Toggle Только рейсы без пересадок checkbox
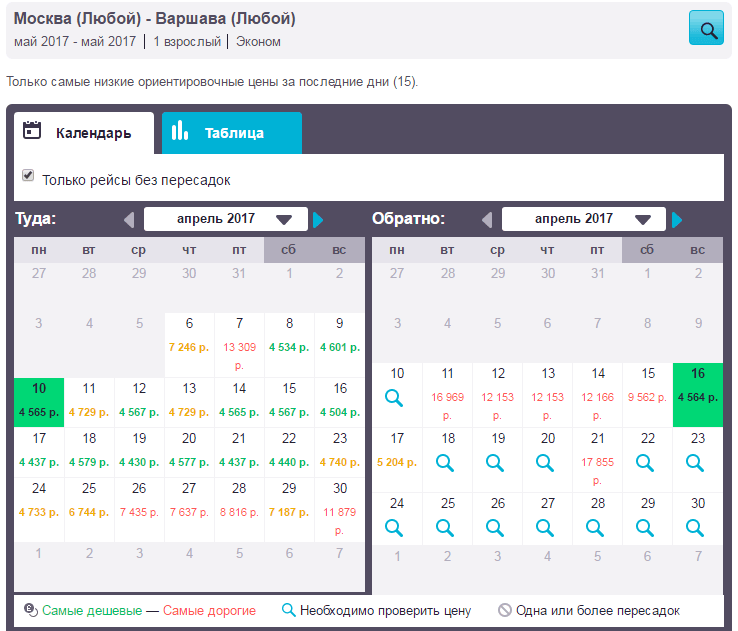Viewport: 738px width, 631px height. coord(28,176)
